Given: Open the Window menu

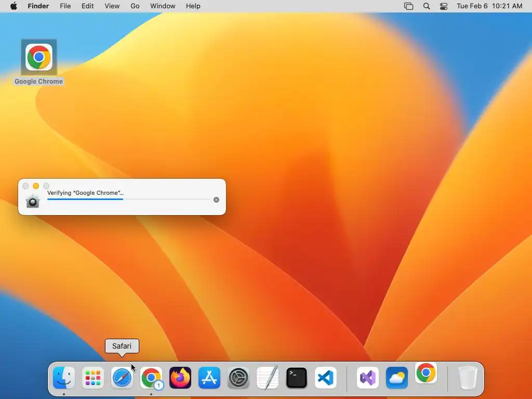Looking at the screenshot, I should coord(163,6).
